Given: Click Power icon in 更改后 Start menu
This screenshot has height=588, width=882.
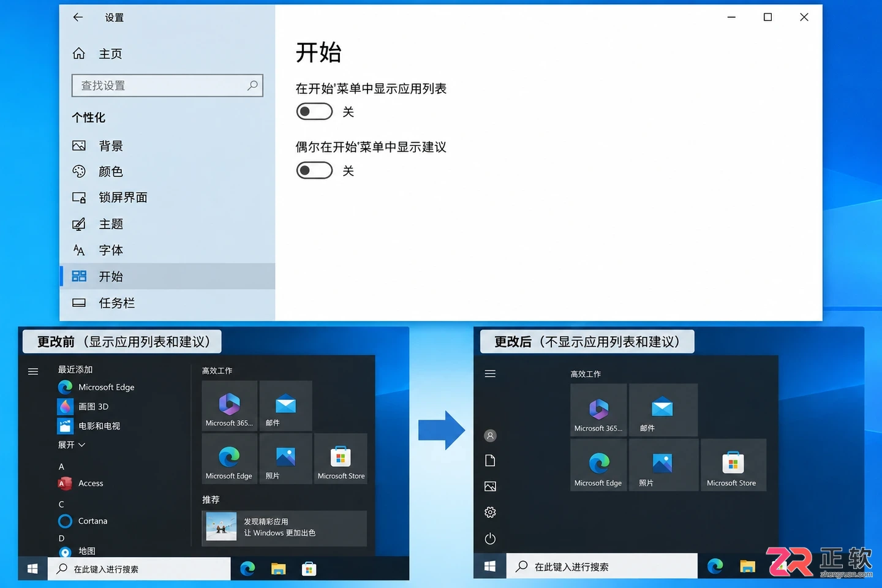Looking at the screenshot, I should tap(490, 538).
